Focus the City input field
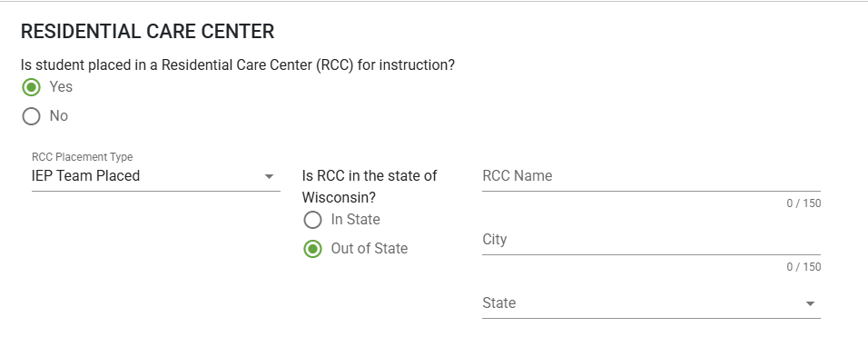Image resolution: width=868 pixels, height=347 pixels. pos(651,240)
